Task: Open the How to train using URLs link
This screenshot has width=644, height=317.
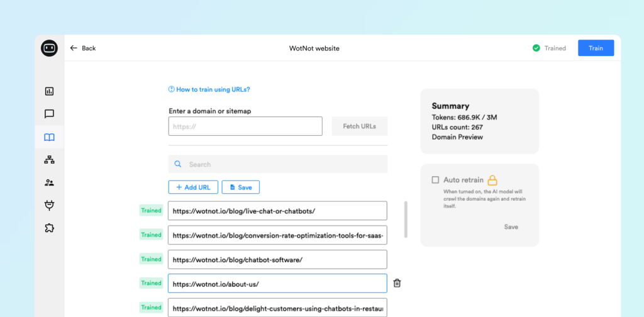Action: tap(209, 89)
